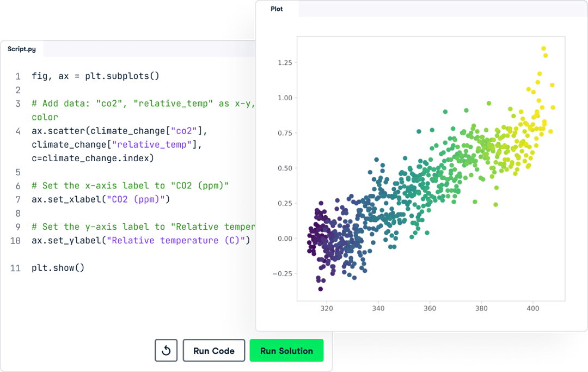The width and height of the screenshot is (588, 372).
Task: Click the plt.show() call on line 11
Action: point(58,267)
